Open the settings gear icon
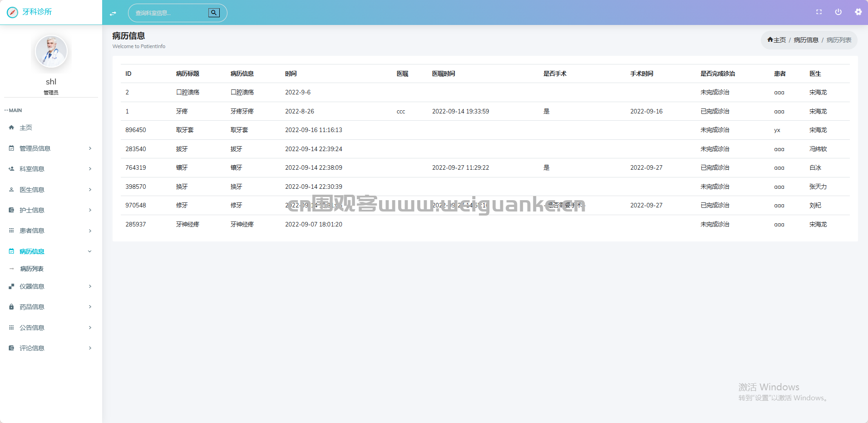The height and width of the screenshot is (423, 868). pyautogui.click(x=858, y=12)
